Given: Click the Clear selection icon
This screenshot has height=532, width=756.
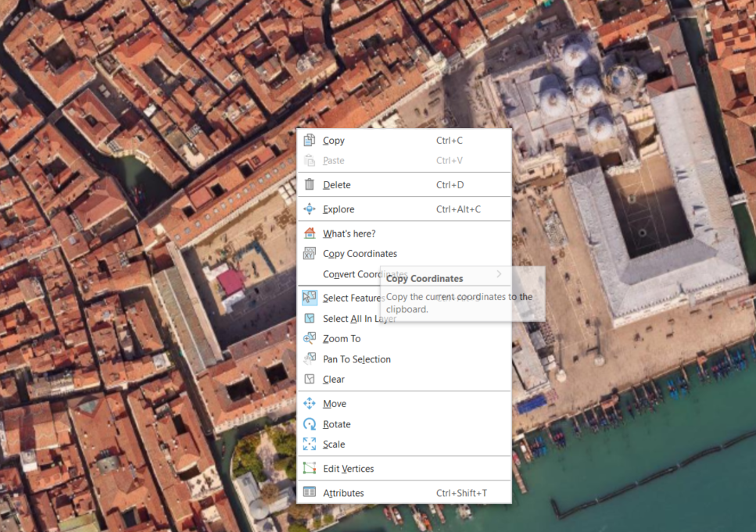Looking at the screenshot, I should point(310,379).
